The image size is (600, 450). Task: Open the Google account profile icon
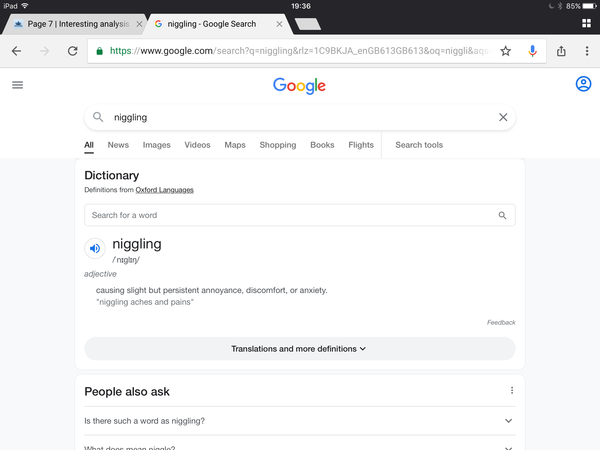583,84
